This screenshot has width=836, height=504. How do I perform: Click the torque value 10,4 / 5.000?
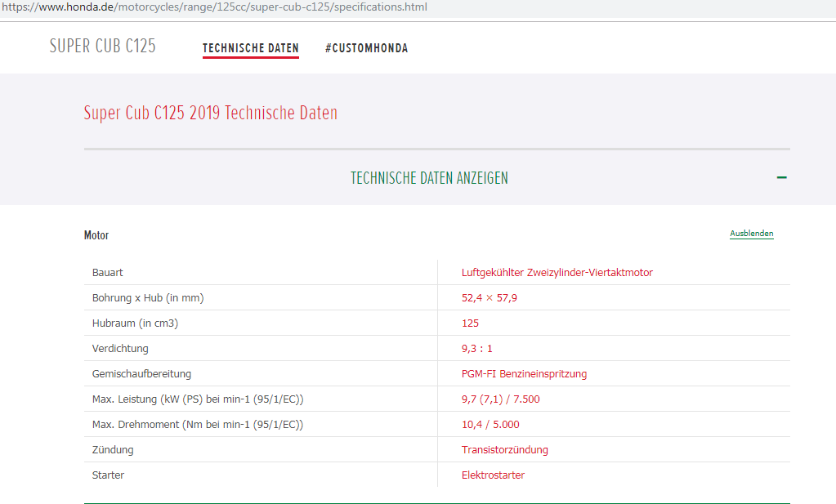[490, 424]
